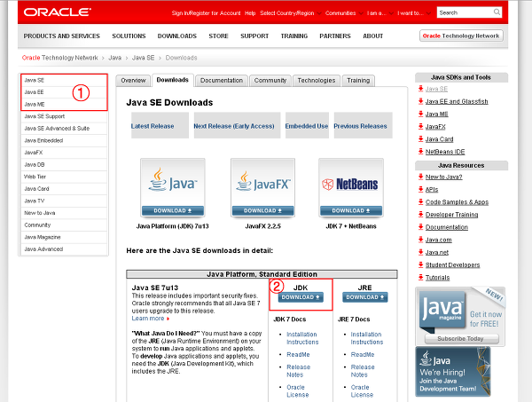Click the Subscribe Today button

coord(460,338)
